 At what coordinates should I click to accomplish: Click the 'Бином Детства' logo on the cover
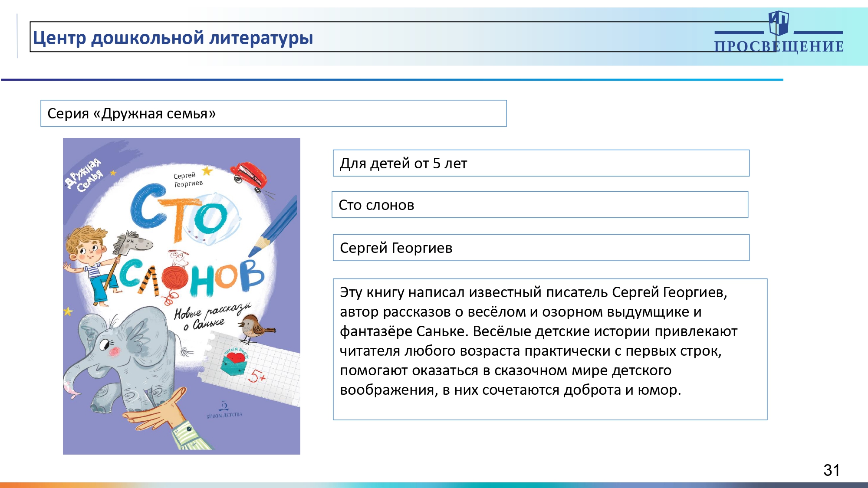[x=224, y=410]
